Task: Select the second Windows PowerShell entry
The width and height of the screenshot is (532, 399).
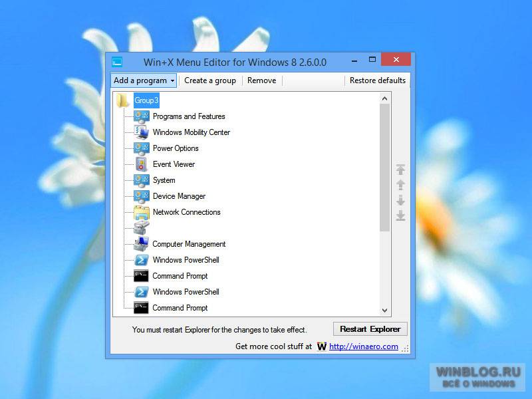Action: (x=186, y=292)
